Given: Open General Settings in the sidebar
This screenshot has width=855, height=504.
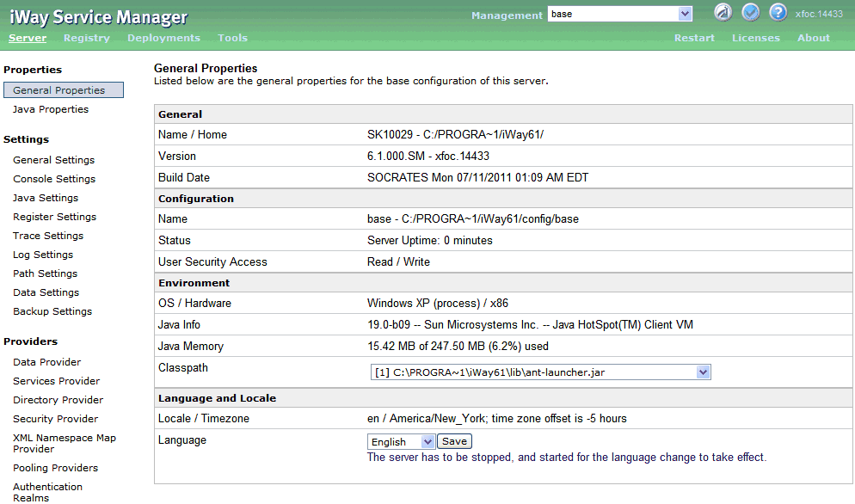Looking at the screenshot, I should tap(54, 160).
